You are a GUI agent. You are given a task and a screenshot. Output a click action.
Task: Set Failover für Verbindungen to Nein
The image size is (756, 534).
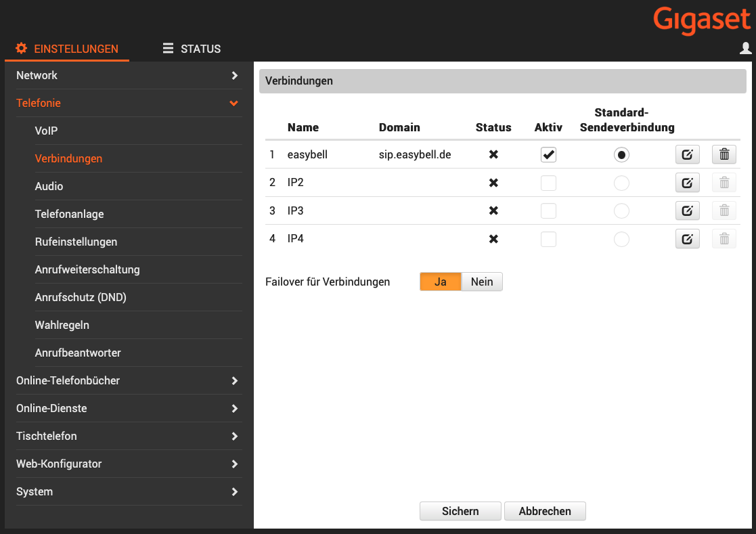[x=482, y=282]
